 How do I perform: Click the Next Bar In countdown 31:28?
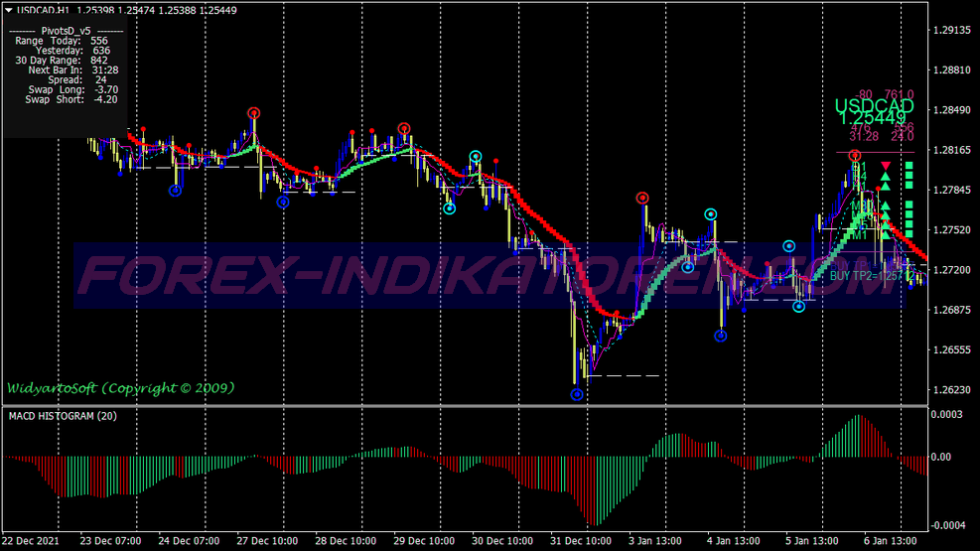[x=105, y=69]
